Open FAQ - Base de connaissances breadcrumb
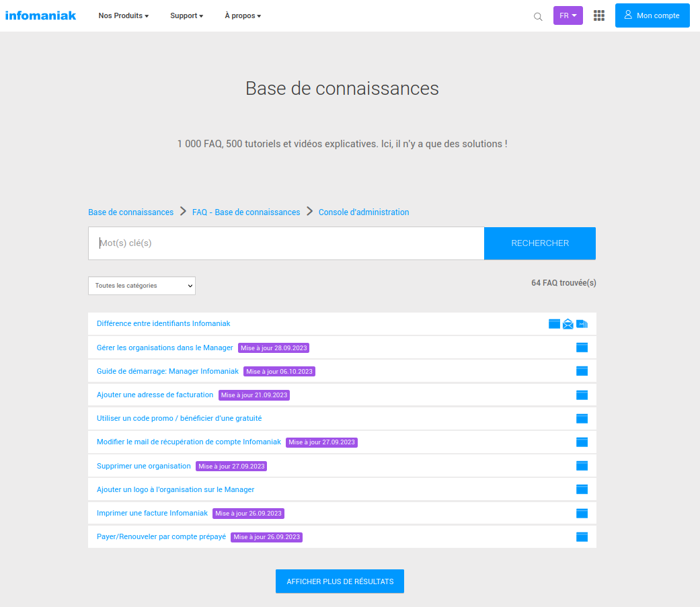700x607 pixels. pyautogui.click(x=246, y=212)
